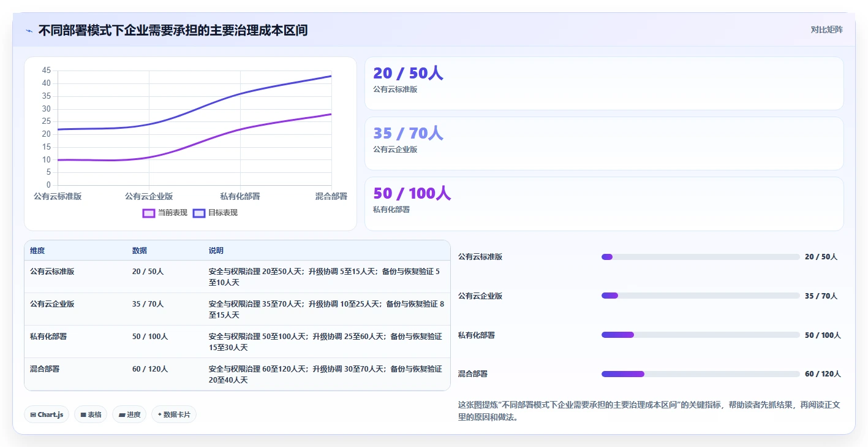Click the 说明 text starting 安全与权限治理 50至100人天
The image size is (868, 447).
325,342
